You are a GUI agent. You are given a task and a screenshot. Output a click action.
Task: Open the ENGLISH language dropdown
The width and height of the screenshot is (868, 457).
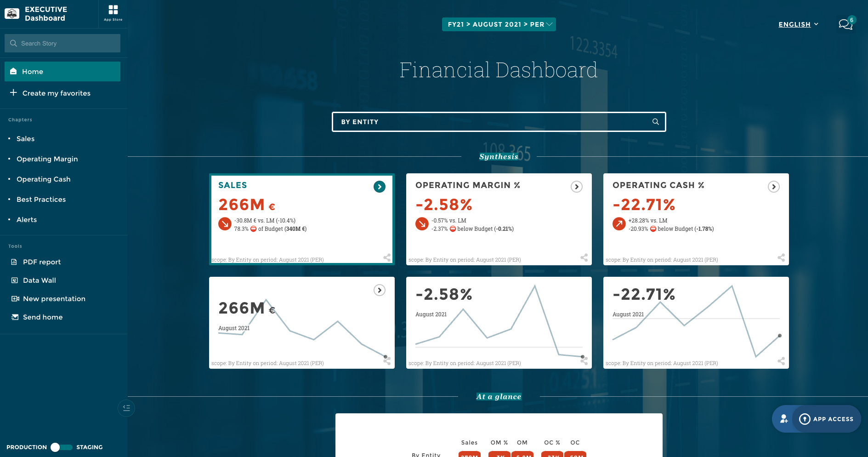point(798,24)
